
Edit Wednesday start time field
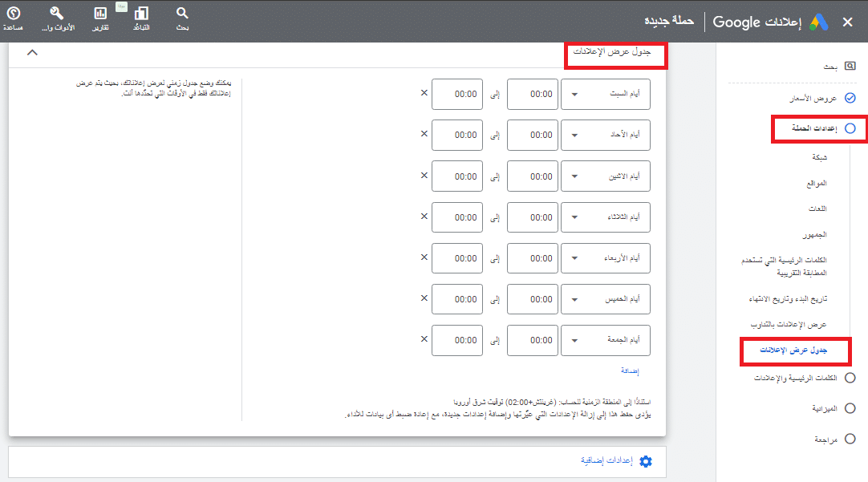point(533,258)
